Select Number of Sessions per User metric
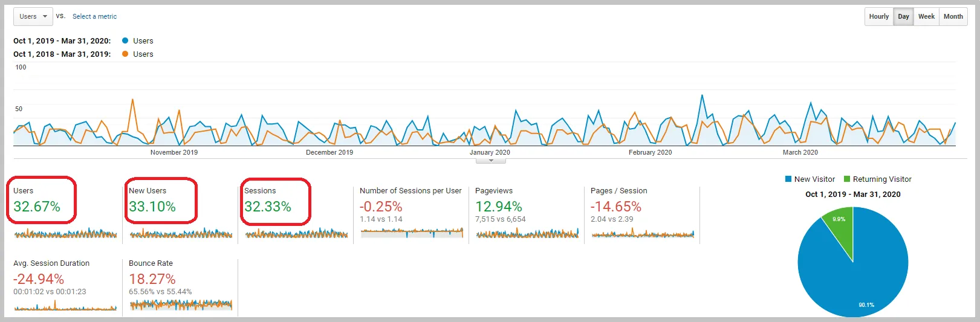Image resolution: width=980 pixels, height=322 pixels. point(410,190)
